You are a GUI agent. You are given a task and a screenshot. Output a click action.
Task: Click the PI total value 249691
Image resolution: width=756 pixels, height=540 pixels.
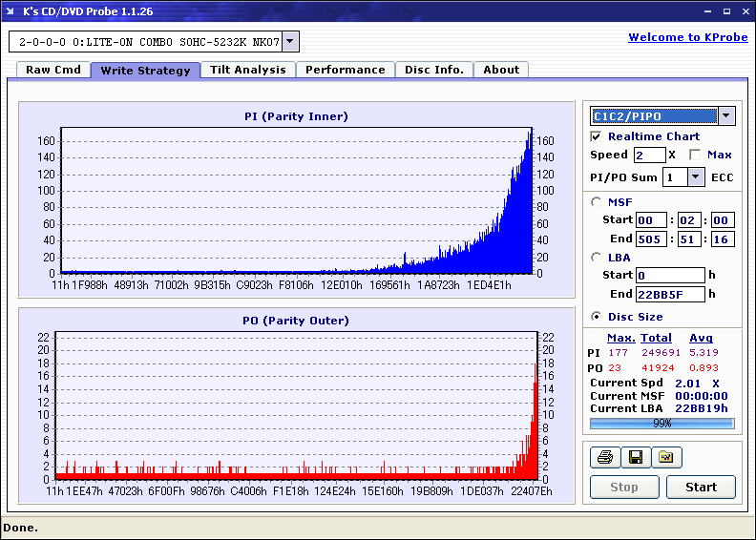(661, 353)
